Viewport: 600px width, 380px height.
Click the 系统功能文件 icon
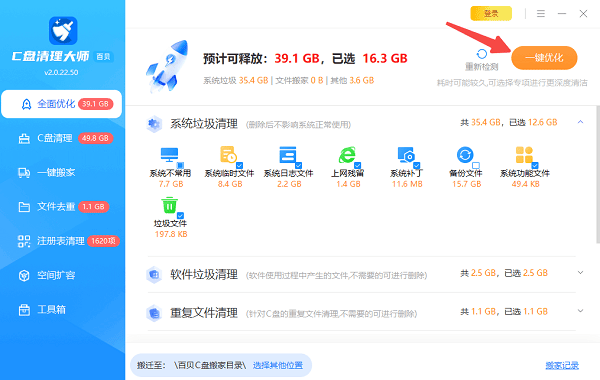[524, 155]
